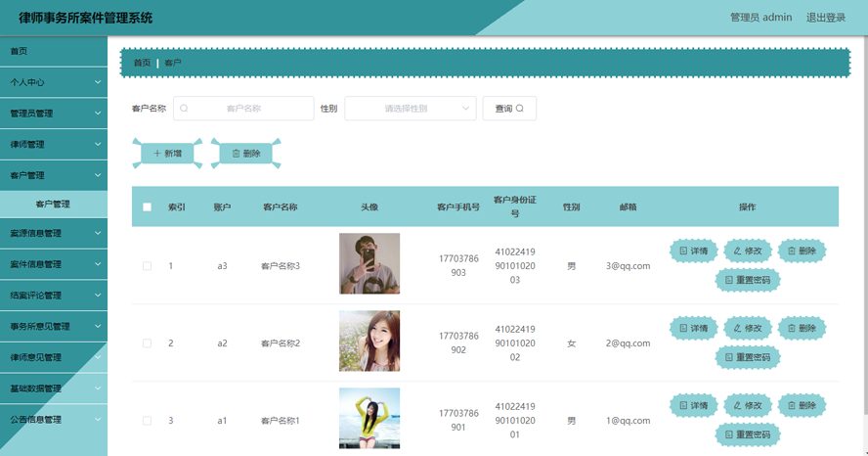Select all rows via header checkbox
The width and height of the screenshot is (868, 456).
pyautogui.click(x=147, y=206)
